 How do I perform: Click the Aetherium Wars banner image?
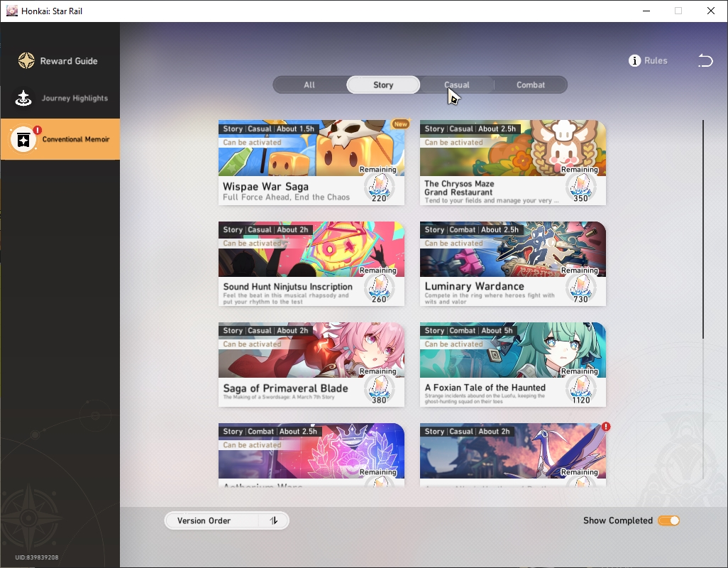(x=311, y=451)
